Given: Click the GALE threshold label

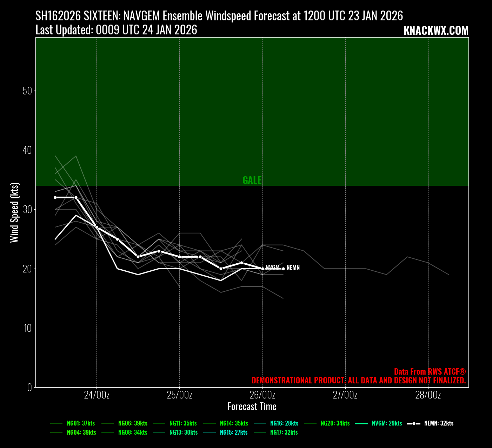Looking at the screenshot, I should click(x=252, y=180).
